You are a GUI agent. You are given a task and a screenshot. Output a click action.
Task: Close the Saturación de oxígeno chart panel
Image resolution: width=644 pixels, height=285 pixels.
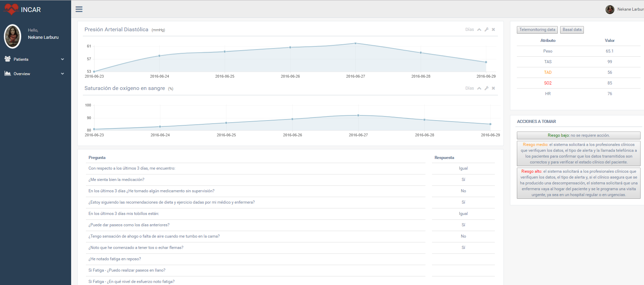point(493,88)
